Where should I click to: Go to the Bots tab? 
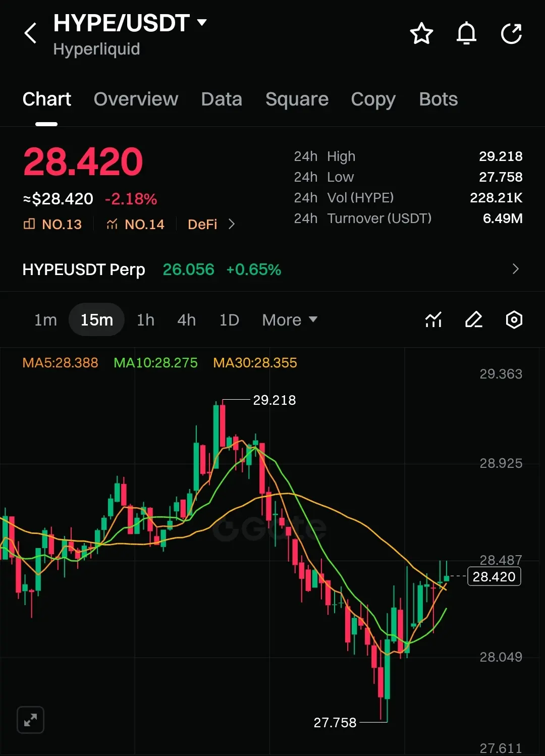point(438,99)
